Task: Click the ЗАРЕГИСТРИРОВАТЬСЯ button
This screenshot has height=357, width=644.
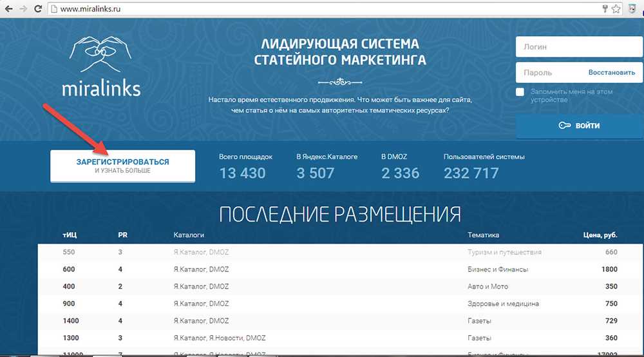Action: click(x=122, y=166)
